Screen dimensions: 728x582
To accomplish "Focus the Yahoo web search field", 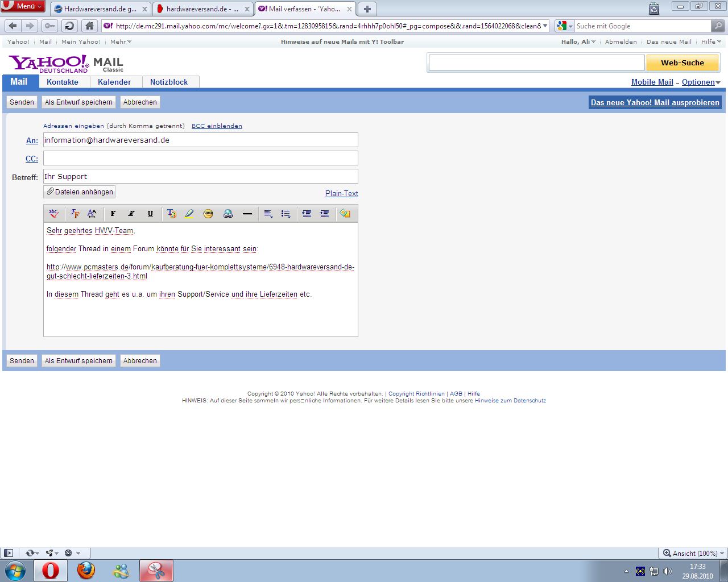I will coord(536,63).
